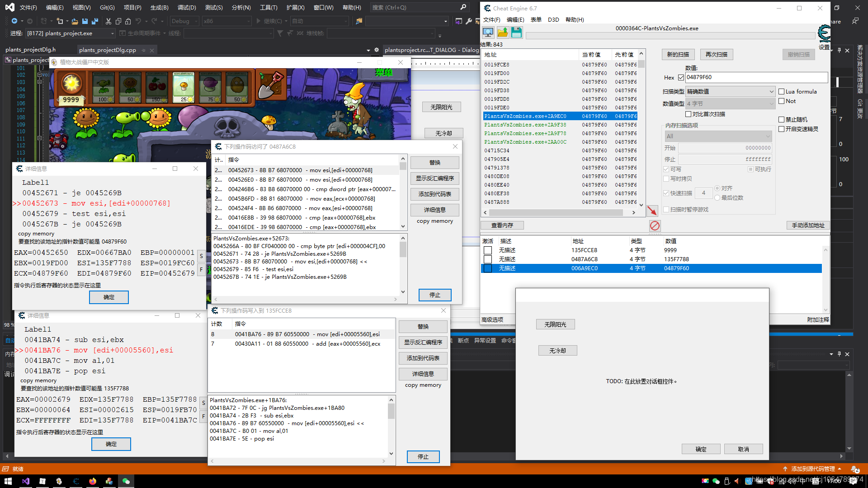Click the paste icon in Visual Studio toolbar

128,21
